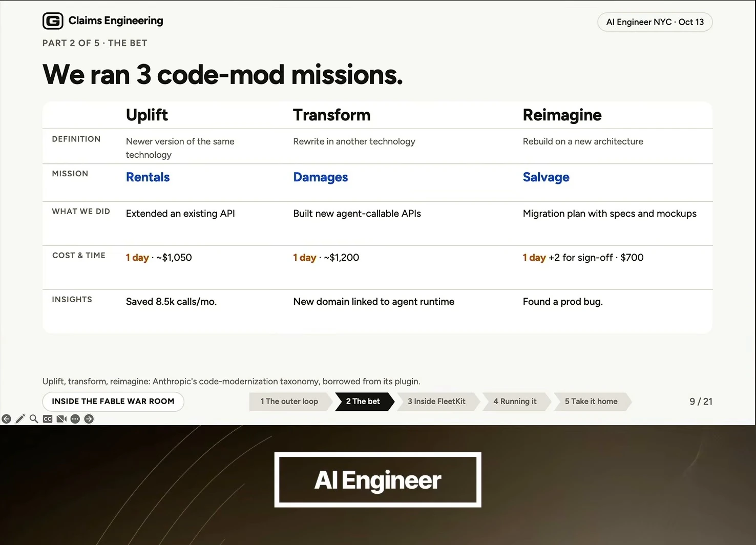Open section 3 Inside FleetKit
Screen dimensions: 756x545
pyautogui.click(x=437, y=402)
